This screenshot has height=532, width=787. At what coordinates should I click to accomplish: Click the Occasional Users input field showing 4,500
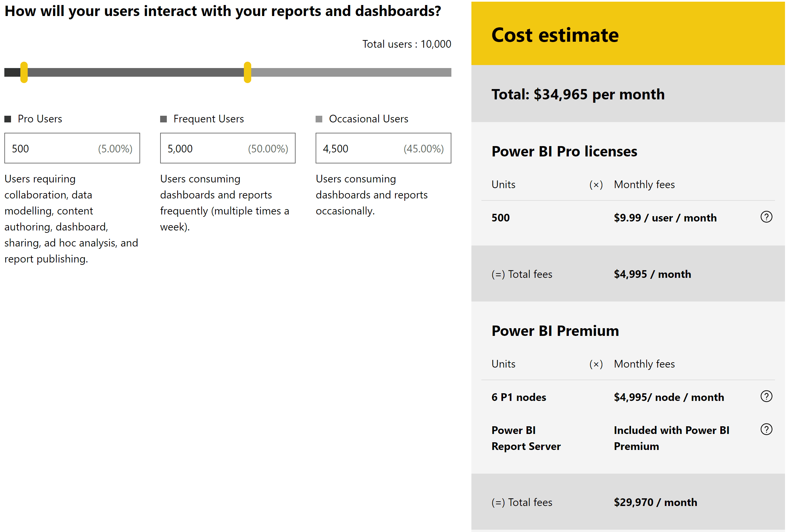383,148
